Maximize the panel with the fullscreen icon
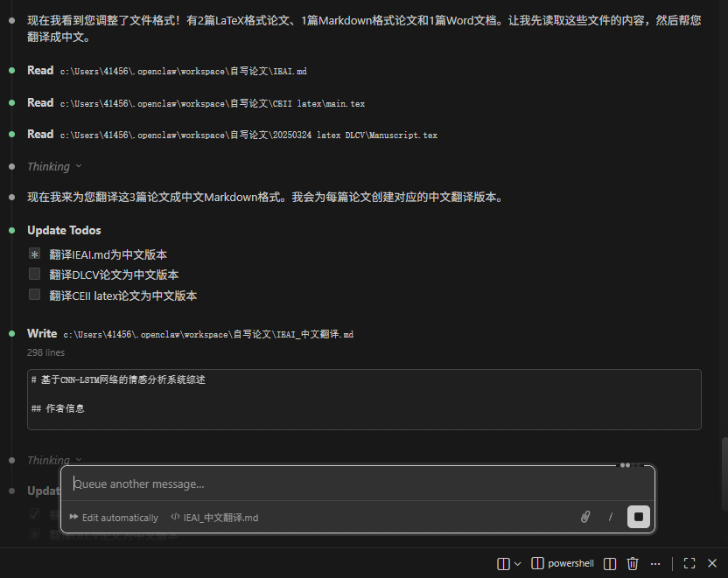The image size is (728, 578). (689, 564)
